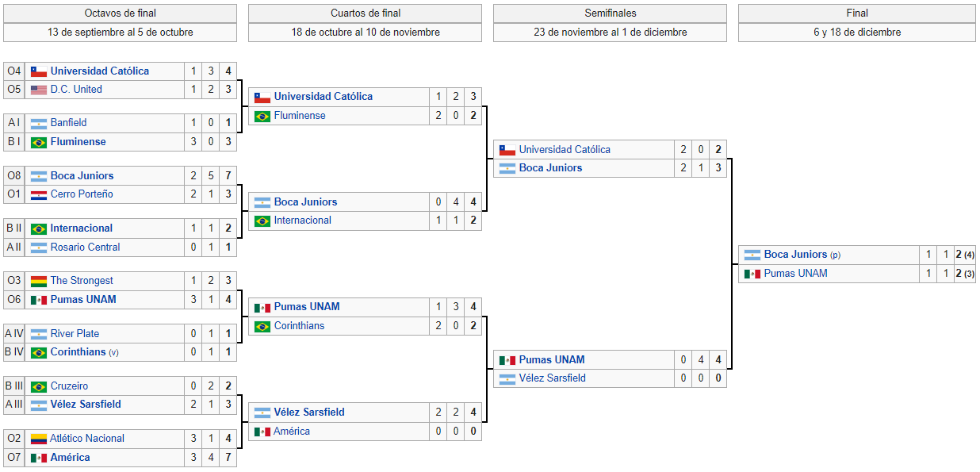Click the Argentina flag next to Banfield
This screenshot has height=472, width=980.
tap(38, 123)
